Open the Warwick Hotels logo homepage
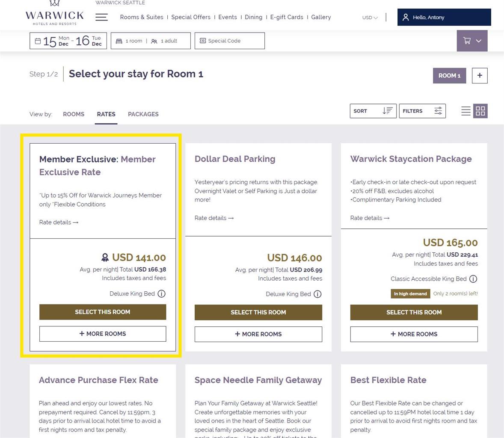This screenshot has width=504, height=438. pyautogui.click(x=54, y=14)
